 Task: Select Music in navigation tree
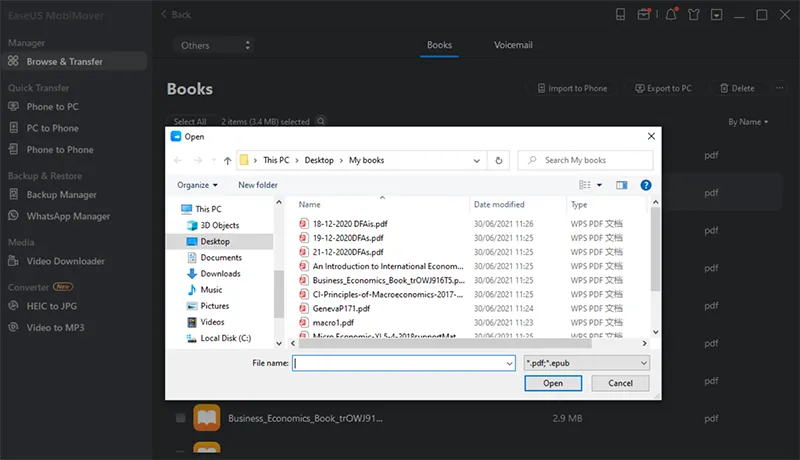[x=211, y=290]
